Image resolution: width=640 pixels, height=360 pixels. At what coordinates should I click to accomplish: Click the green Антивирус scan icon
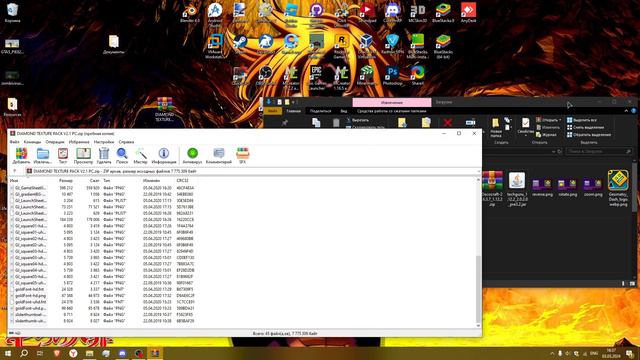coord(192,156)
